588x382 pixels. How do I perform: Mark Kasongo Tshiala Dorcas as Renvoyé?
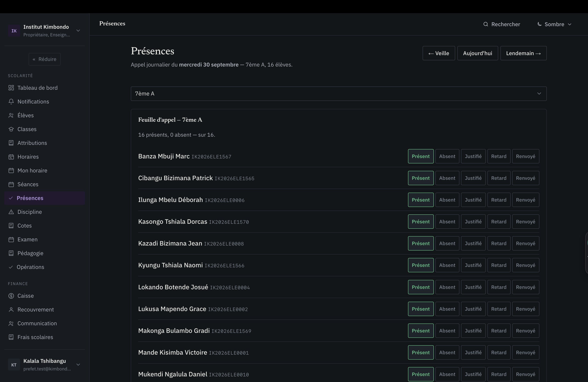click(x=525, y=222)
